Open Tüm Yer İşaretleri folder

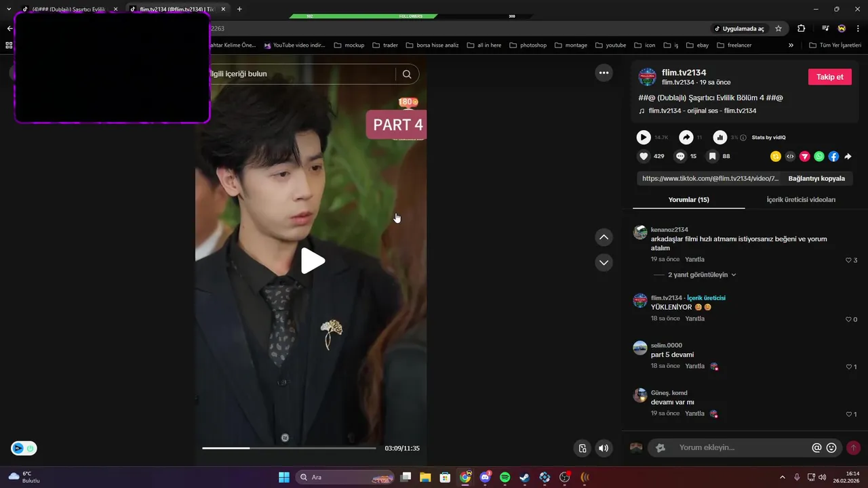835,45
